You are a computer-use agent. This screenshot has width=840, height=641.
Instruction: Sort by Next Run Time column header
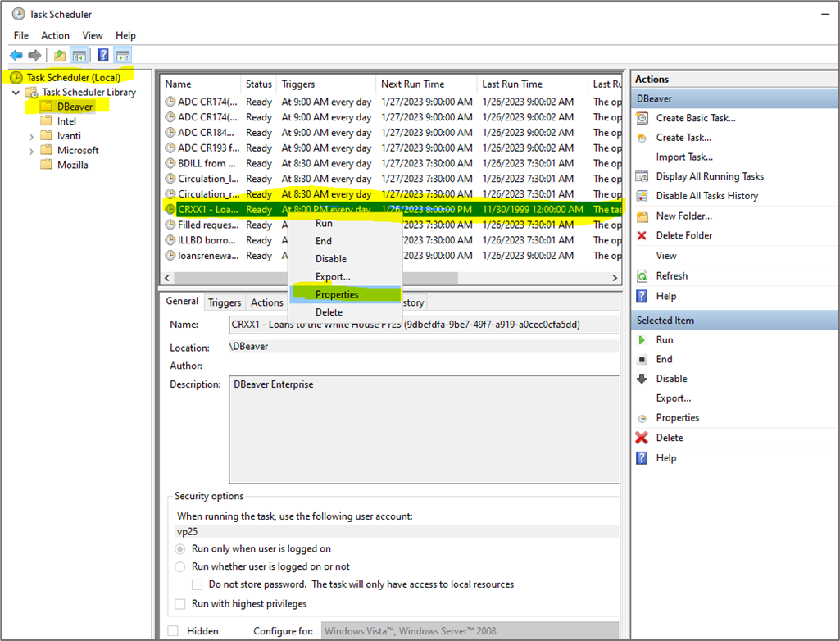426,84
